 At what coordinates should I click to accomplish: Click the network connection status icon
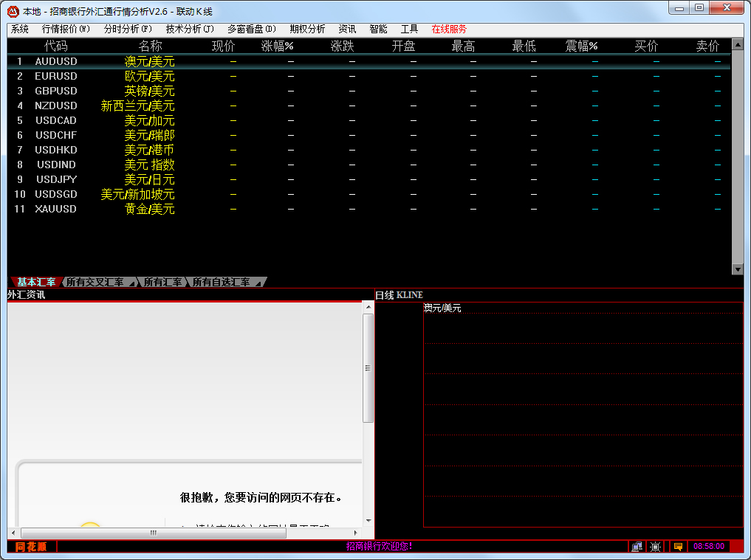click(x=637, y=546)
